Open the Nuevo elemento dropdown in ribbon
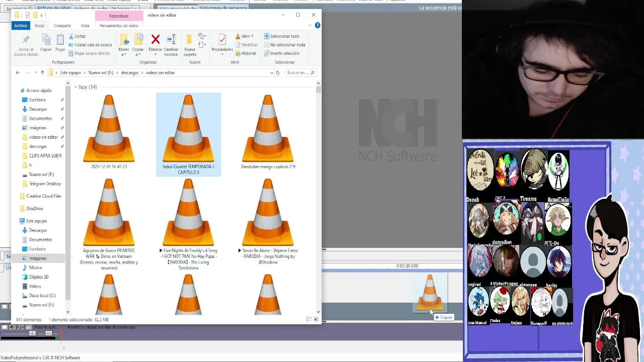The image size is (644, 362). click(202, 36)
